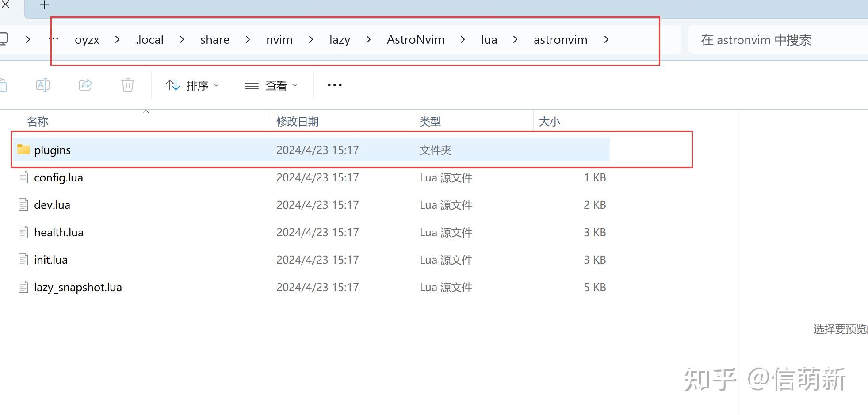Open AstroNvim from the address bar

click(415, 39)
